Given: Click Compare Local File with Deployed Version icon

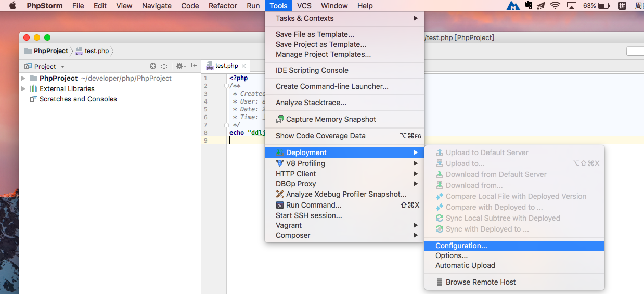Looking at the screenshot, I should [x=439, y=196].
